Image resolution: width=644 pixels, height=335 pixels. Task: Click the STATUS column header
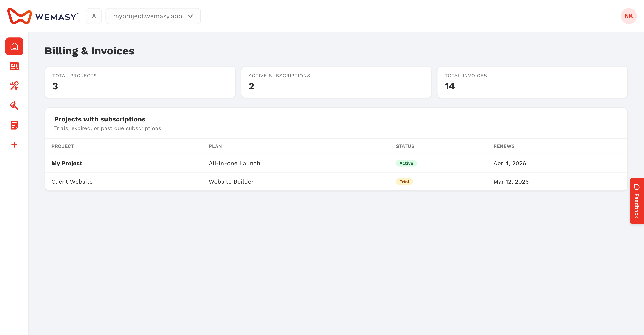[405, 146]
